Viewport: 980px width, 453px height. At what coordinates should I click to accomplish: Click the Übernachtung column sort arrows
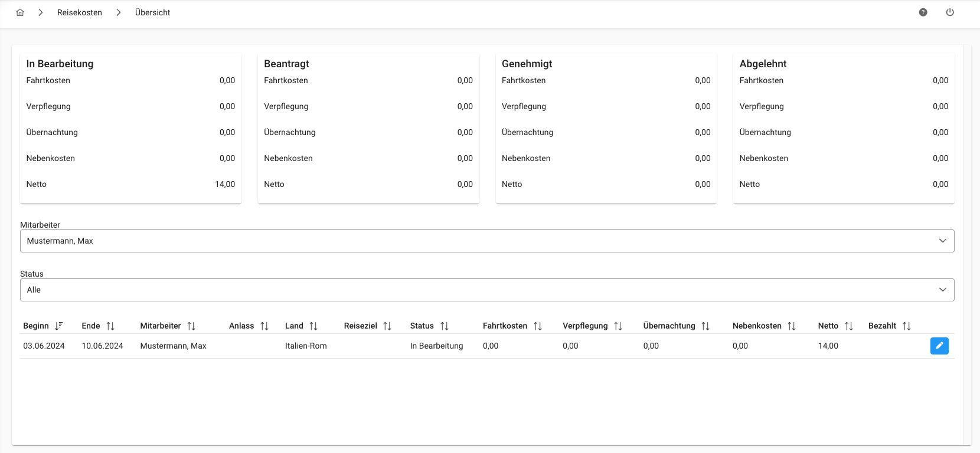tap(705, 326)
